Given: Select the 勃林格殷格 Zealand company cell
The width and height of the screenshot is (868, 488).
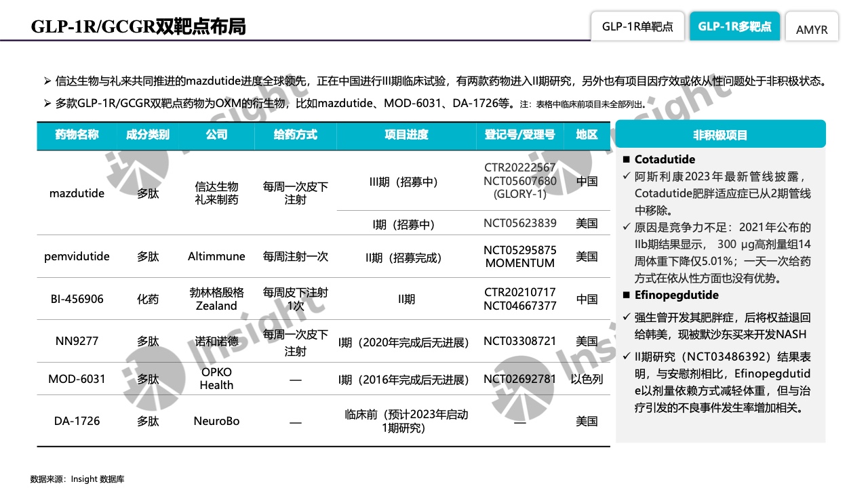Looking at the screenshot, I should click(217, 299).
